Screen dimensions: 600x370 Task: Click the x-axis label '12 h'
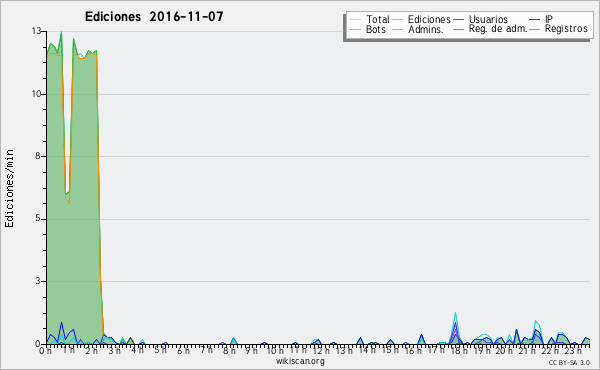coord(321,350)
